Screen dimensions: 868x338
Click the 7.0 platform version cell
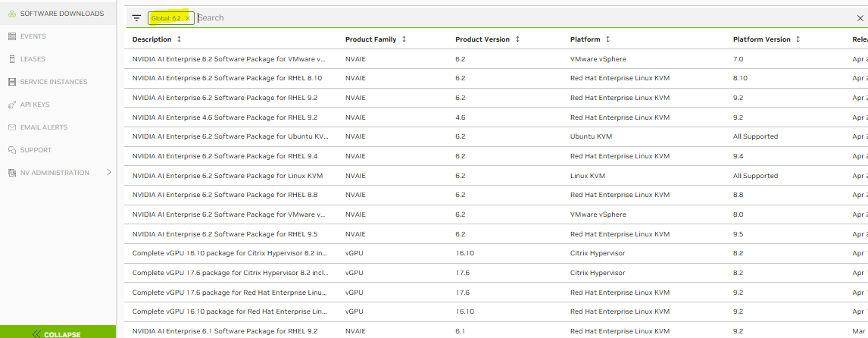pyautogui.click(x=738, y=59)
